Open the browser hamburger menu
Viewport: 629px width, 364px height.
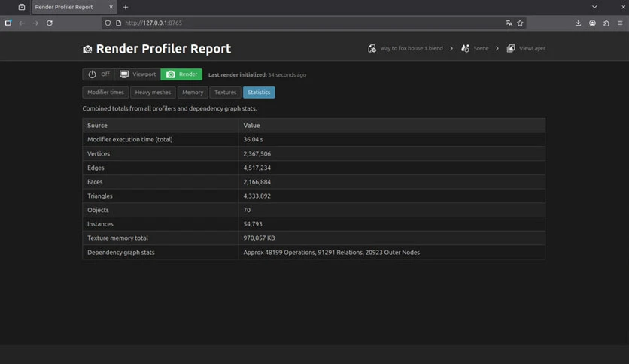[620, 23]
